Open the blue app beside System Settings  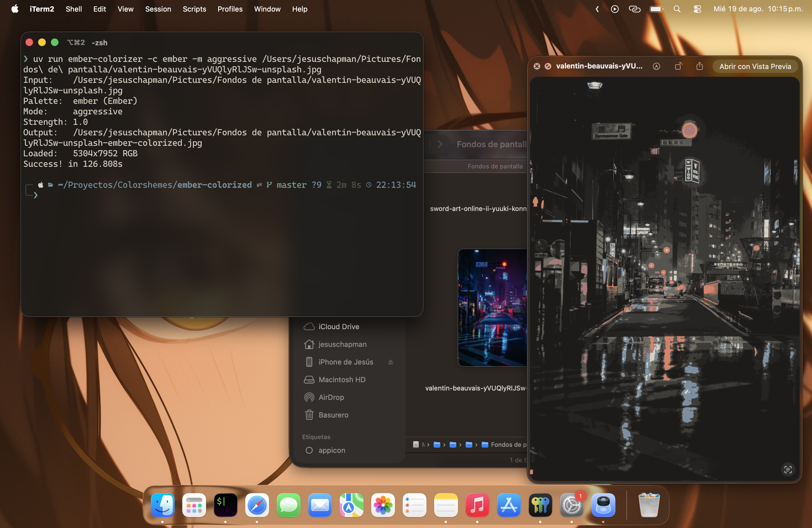603,505
